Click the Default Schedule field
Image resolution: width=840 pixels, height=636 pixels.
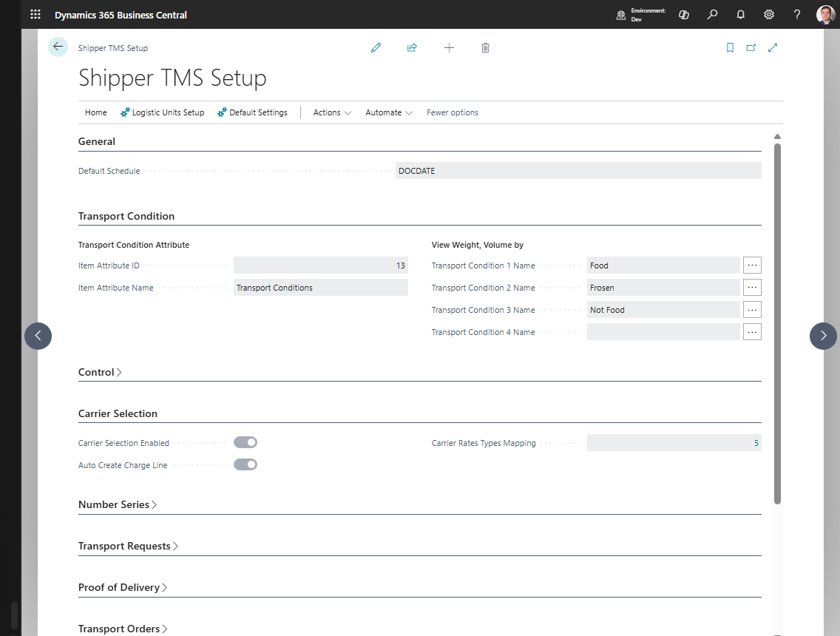[x=578, y=170]
